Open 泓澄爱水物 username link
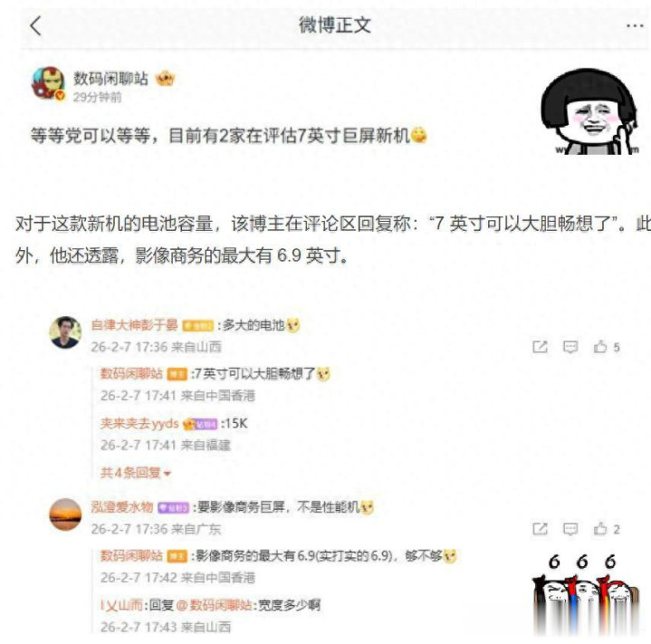Viewport: 651px width, 644px height. pyautogui.click(x=122, y=507)
